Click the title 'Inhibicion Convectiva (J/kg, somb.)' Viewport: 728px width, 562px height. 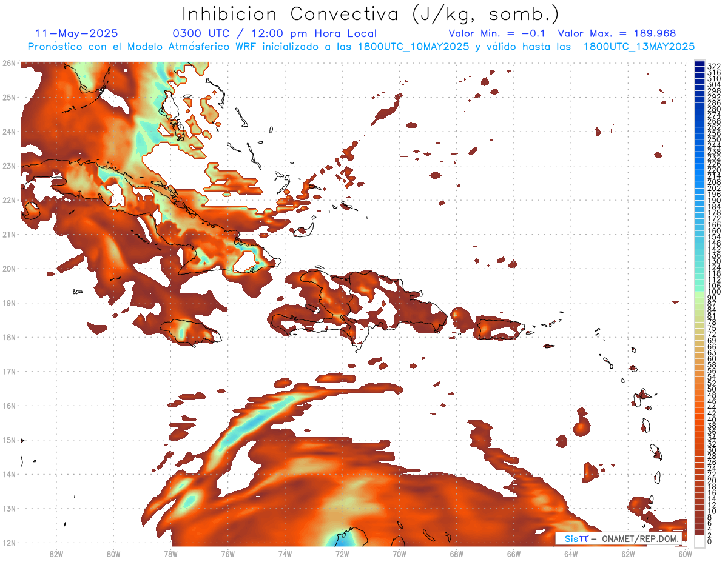pyautogui.click(x=371, y=14)
